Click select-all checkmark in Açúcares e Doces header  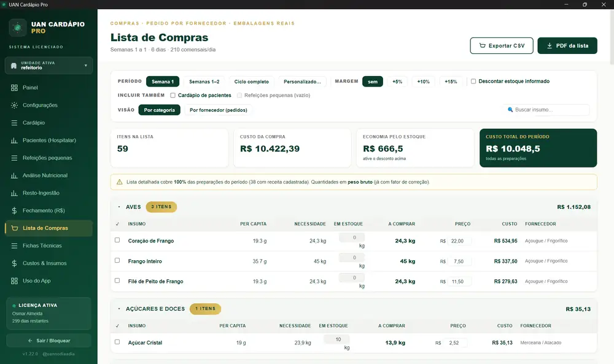click(117, 326)
